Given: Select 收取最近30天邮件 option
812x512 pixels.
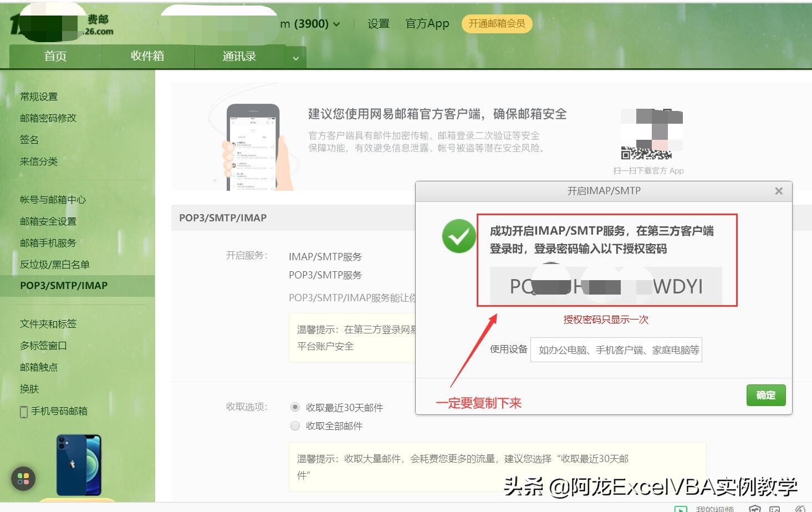Looking at the screenshot, I should pyautogui.click(x=295, y=407).
